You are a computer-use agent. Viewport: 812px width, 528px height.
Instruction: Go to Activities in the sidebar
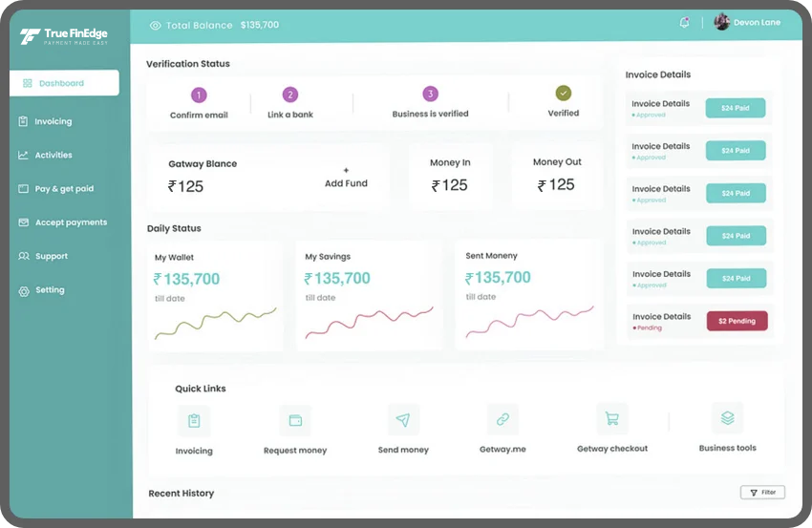53,156
